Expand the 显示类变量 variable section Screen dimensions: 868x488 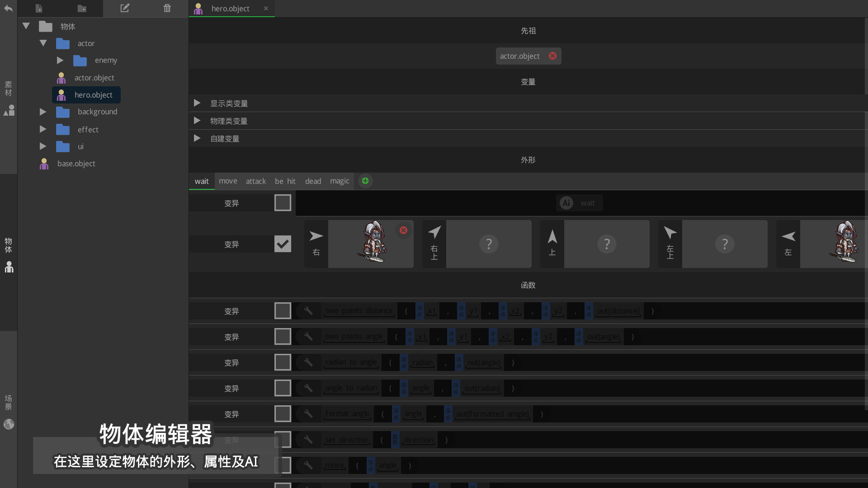click(x=197, y=103)
